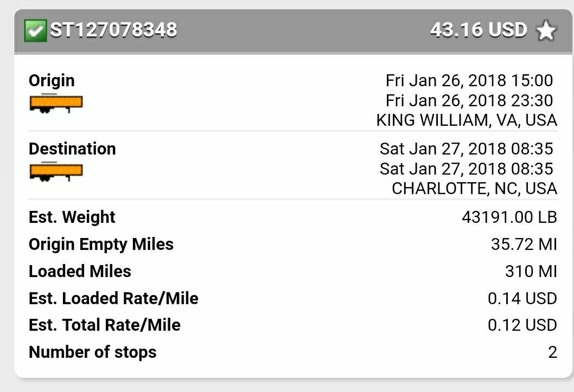Image resolution: width=574 pixels, height=392 pixels.
Task: Tap origin late time Fri Jan 26 23:30
Action: tap(469, 100)
